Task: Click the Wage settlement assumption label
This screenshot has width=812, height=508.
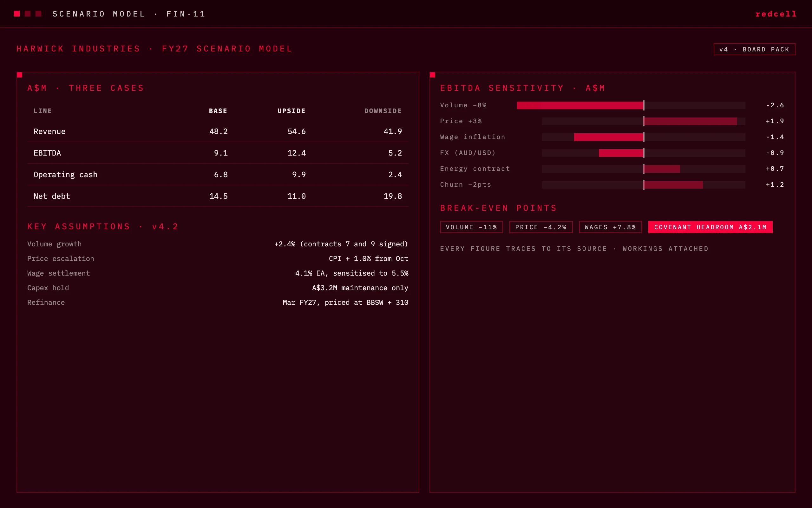Action: (59, 273)
